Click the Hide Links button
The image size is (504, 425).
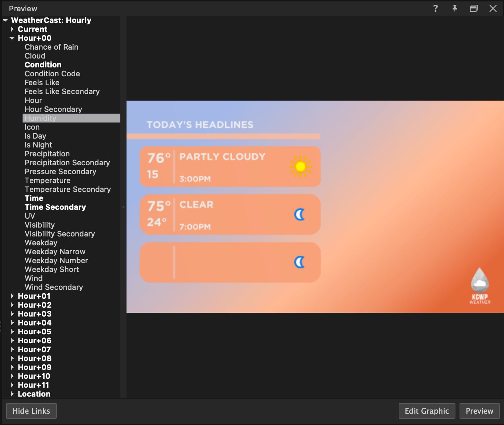pos(31,411)
